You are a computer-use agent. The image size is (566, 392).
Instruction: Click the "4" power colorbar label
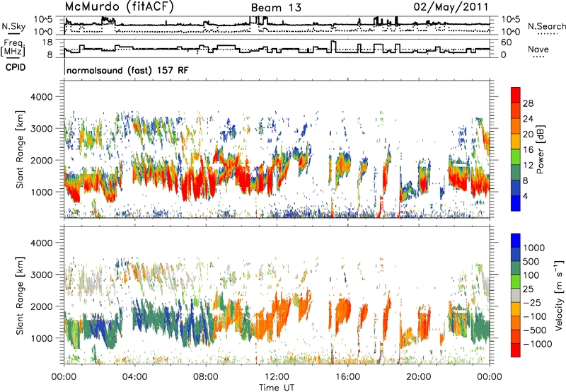click(x=525, y=197)
